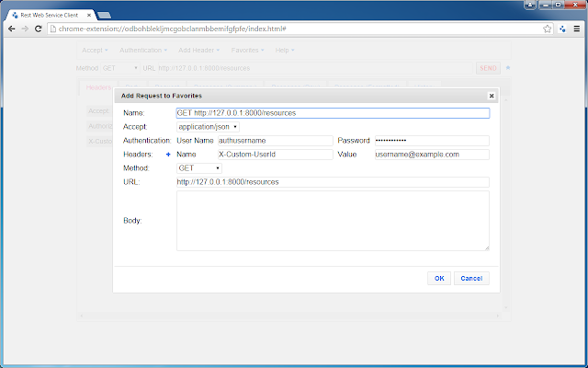Screen dimensions: 588x368
Task: Open the Accept dropdown in the dialog
Action: pyautogui.click(x=208, y=127)
